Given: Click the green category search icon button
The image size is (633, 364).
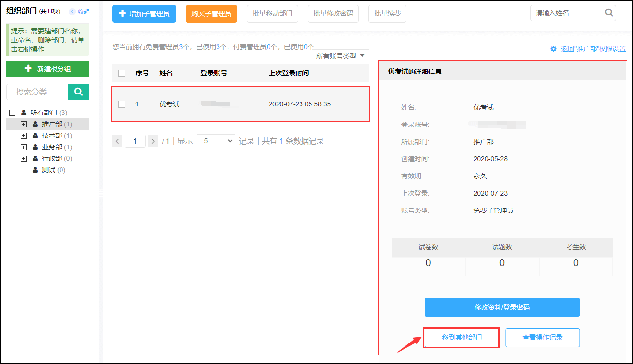Looking at the screenshot, I should pos(79,92).
